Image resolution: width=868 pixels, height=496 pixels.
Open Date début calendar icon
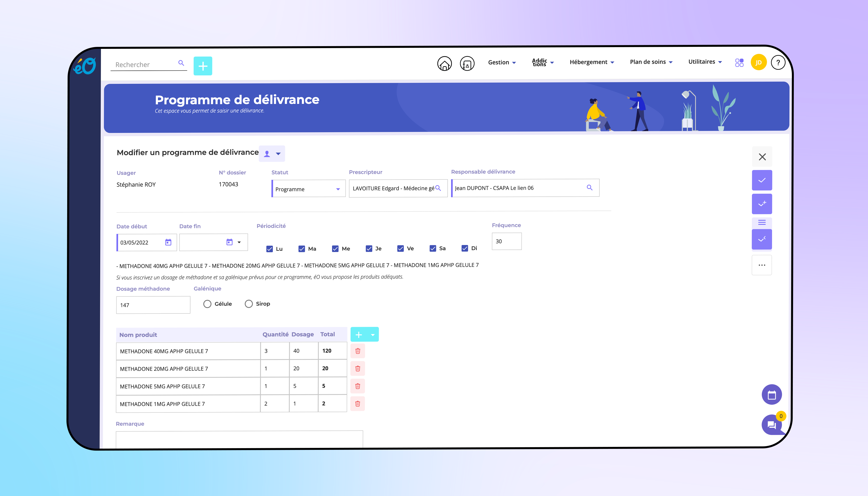click(168, 242)
